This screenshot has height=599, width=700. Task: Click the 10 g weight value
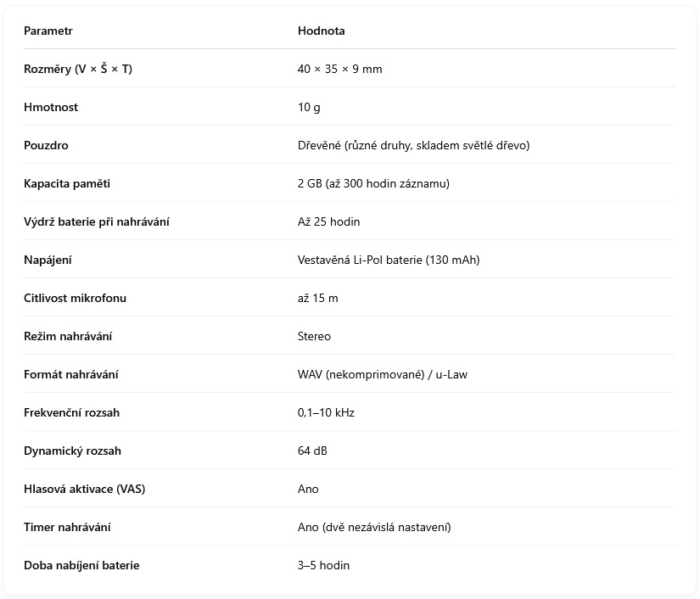tap(309, 108)
